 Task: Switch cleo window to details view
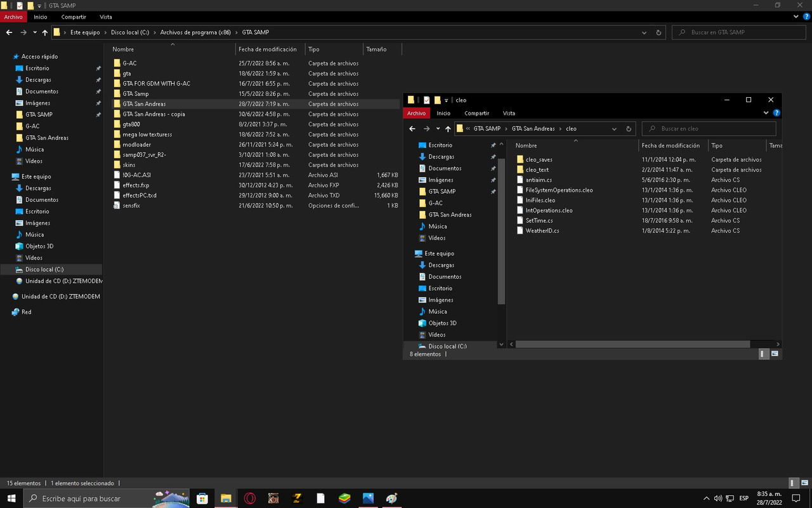764,354
